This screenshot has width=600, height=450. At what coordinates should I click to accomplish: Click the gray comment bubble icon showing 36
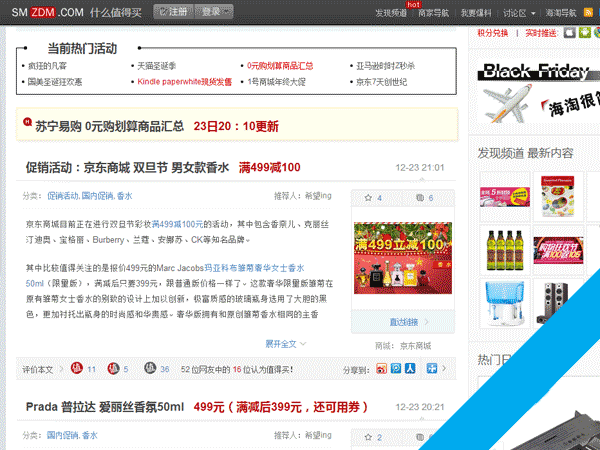pos(149,369)
